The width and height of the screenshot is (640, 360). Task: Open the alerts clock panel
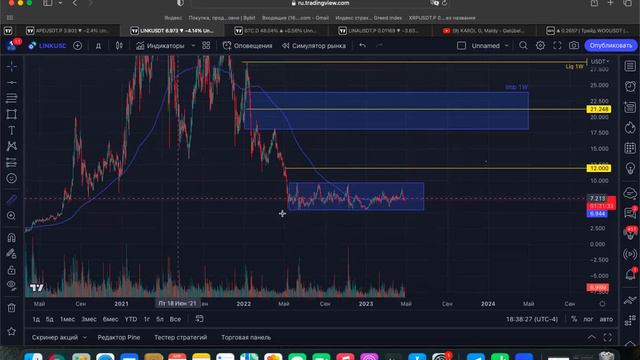coord(630,86)
